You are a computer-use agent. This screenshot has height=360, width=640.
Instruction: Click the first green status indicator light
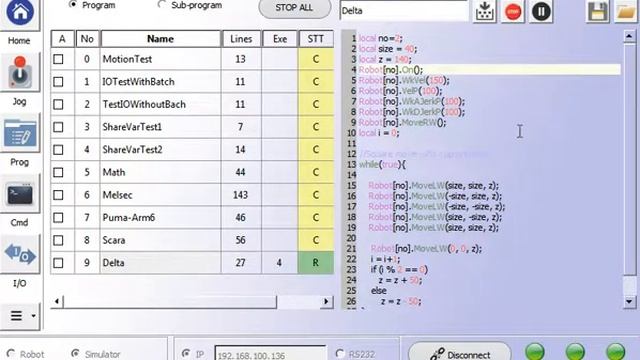pyautogui.click(x=535, y=352)
